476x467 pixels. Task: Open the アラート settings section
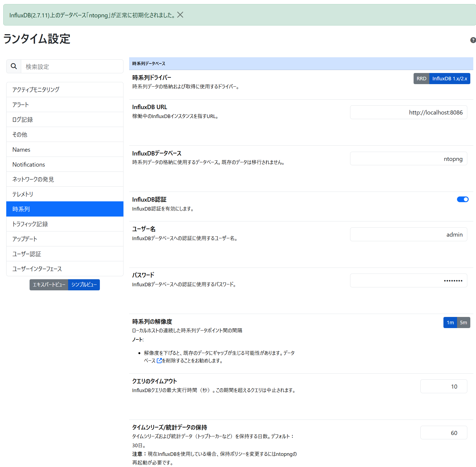pyautogui.click(x=65, y=104)
